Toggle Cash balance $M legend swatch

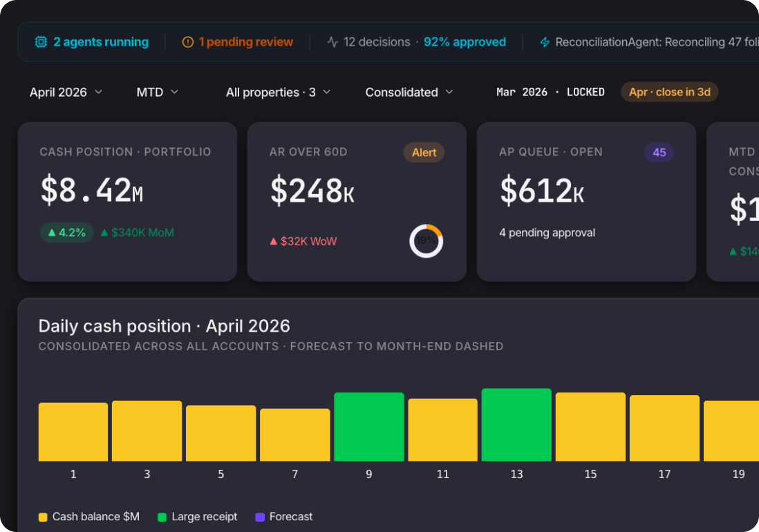point(43,517)
